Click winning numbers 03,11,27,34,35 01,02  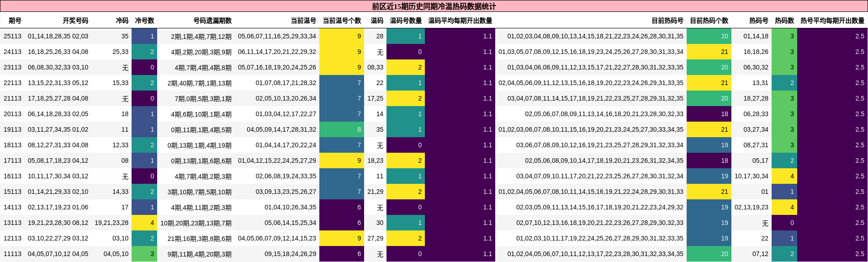coord(58,129)
